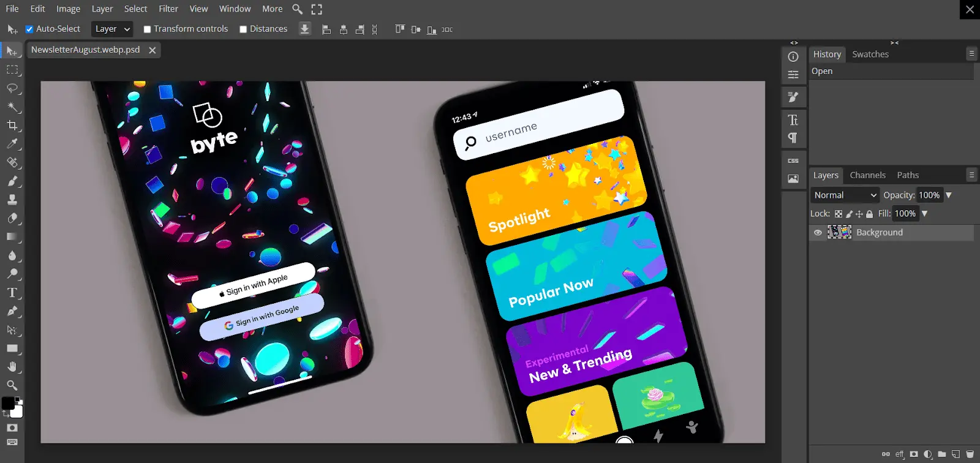Add layer effects with the eff icon

(900, 454)
